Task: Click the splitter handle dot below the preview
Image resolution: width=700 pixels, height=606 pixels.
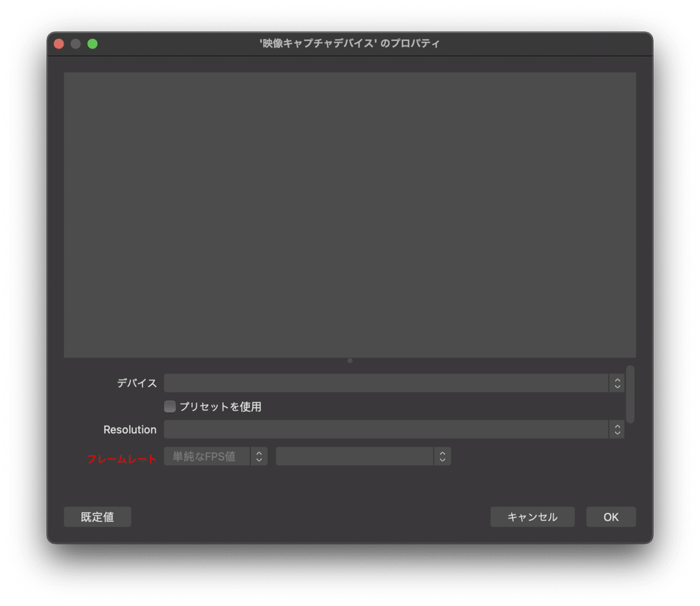Action: [x=350, y=360]
